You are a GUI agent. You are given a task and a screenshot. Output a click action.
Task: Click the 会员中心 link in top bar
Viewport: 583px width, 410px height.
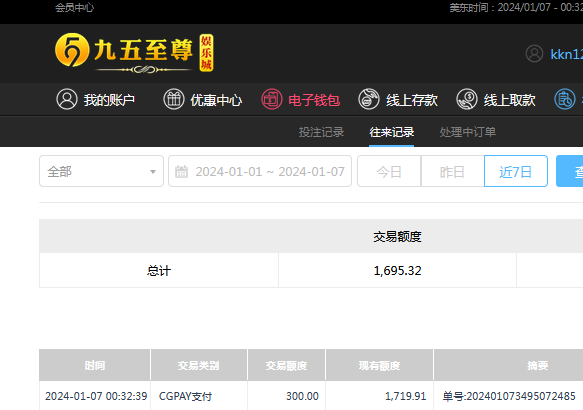click(x=74, y=7)
